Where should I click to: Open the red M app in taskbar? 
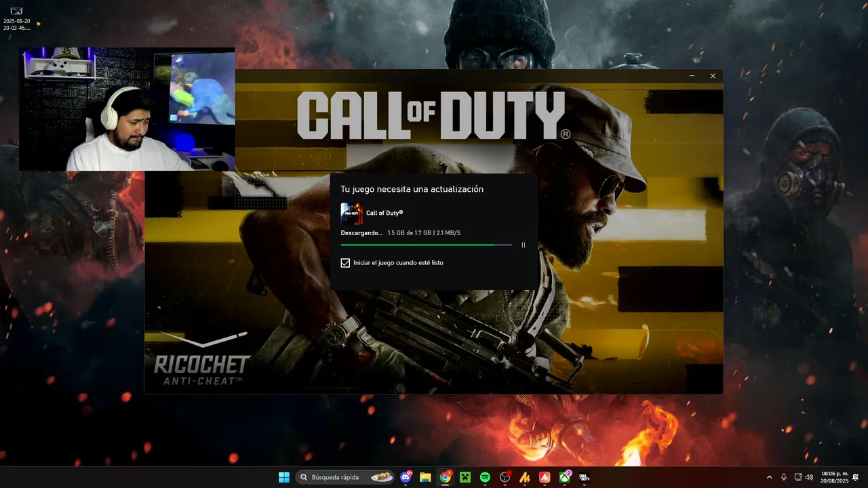point(544,477)
